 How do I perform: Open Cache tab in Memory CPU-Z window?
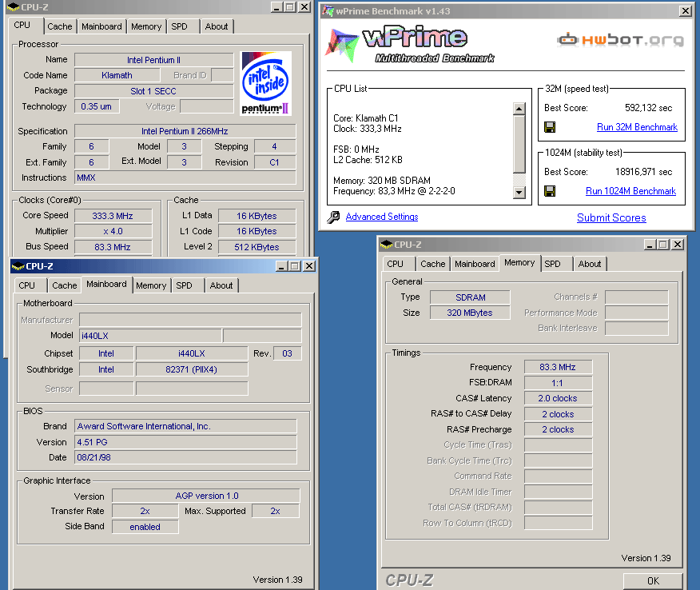(x=432, y=264)
